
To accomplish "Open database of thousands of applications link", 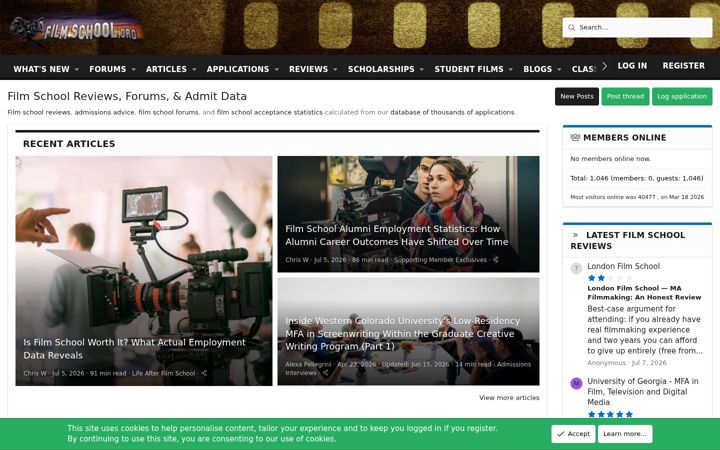I will pos(452,112).
